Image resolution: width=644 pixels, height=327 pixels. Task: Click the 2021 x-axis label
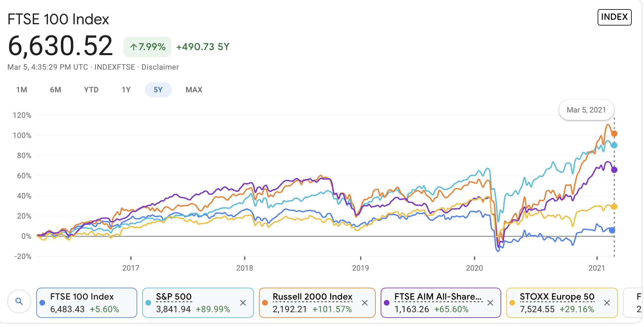pos(597,268)
